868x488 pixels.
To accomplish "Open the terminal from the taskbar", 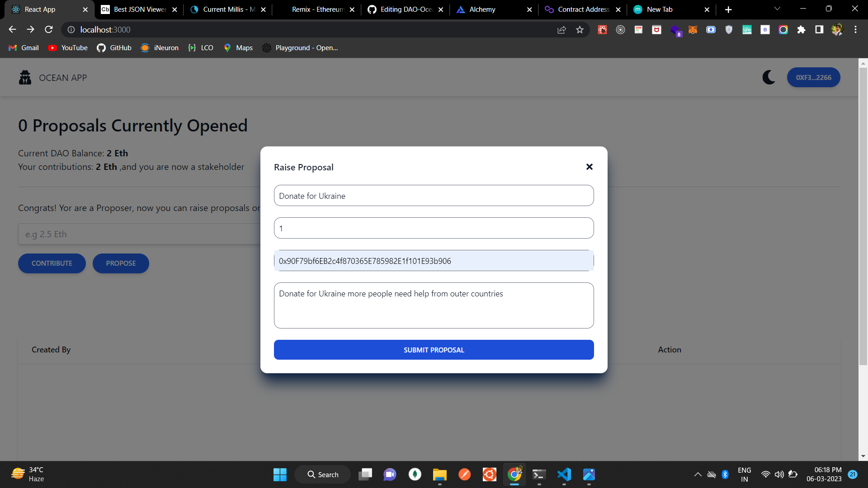I will coord(539,474).
